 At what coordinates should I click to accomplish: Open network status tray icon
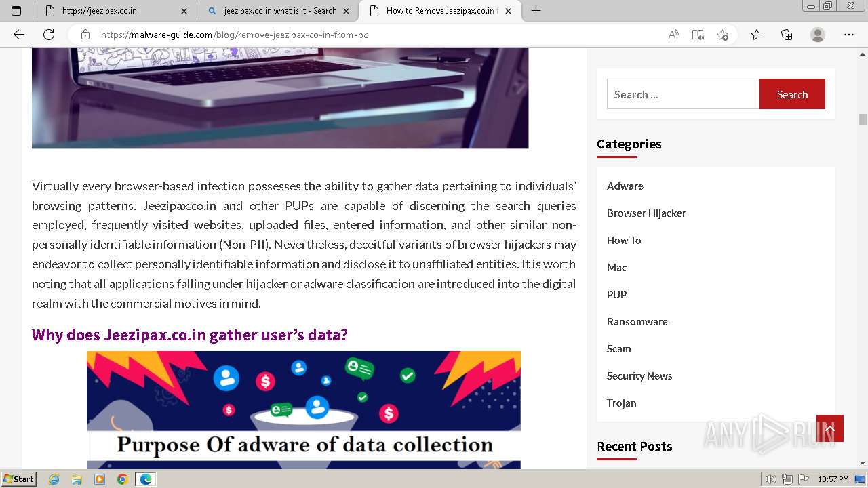[787, 479]
